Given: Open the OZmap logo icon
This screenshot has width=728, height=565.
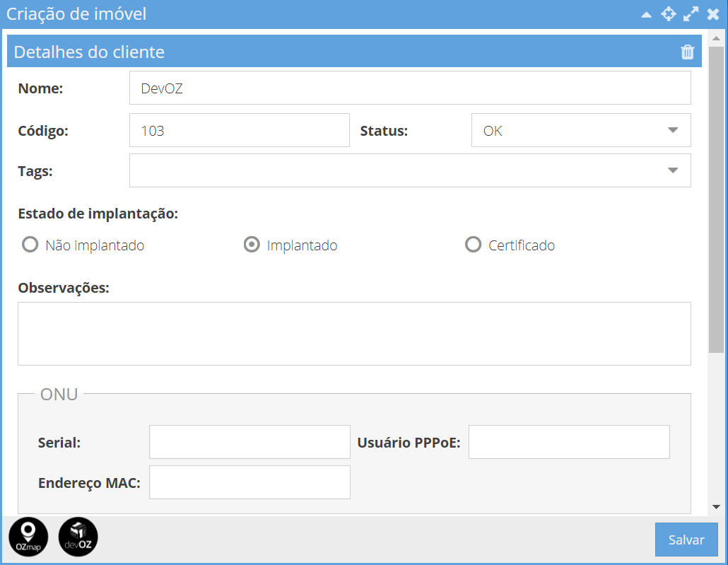Looking at the screenshot, I should pos(28,537).
